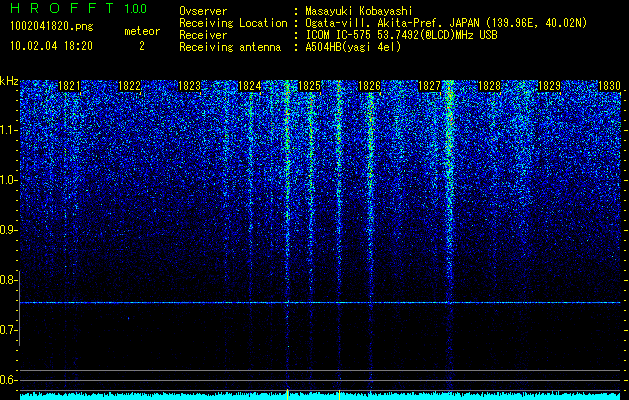
Task: Click the 1826 time marker
Action: 369,86
